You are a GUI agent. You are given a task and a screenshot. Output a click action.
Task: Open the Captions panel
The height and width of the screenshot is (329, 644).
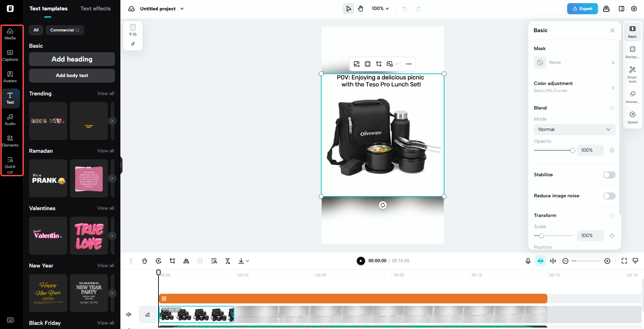click(x=10, y=56)
